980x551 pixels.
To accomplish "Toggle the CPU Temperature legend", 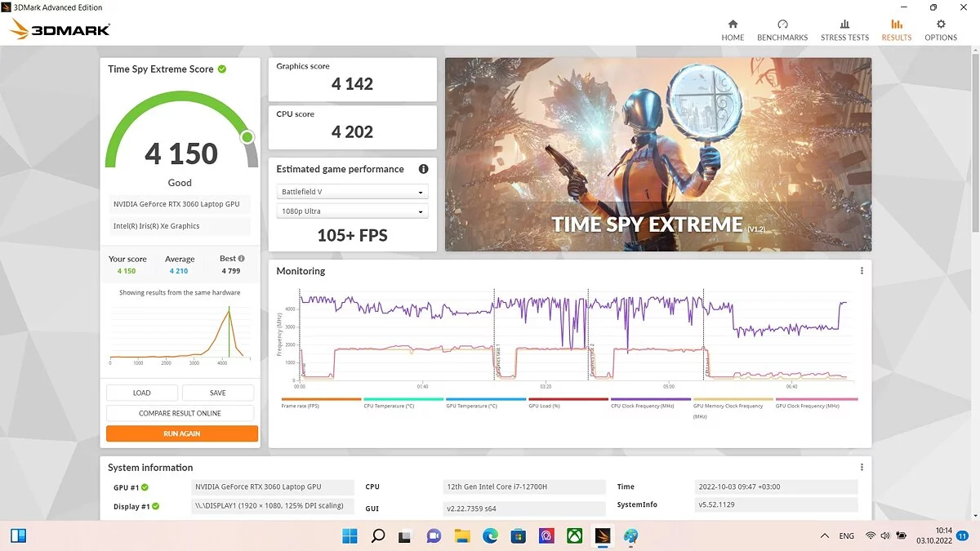I will pos(403,404).
